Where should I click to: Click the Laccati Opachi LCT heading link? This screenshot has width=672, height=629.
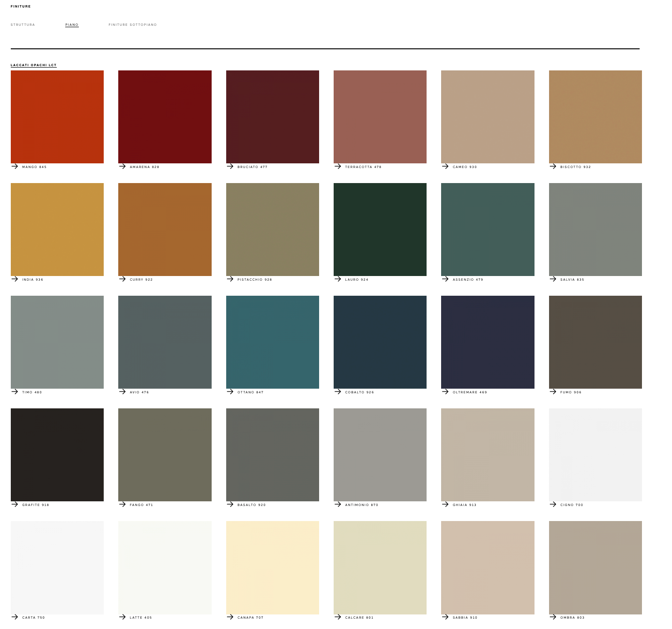tap(34, 65)
